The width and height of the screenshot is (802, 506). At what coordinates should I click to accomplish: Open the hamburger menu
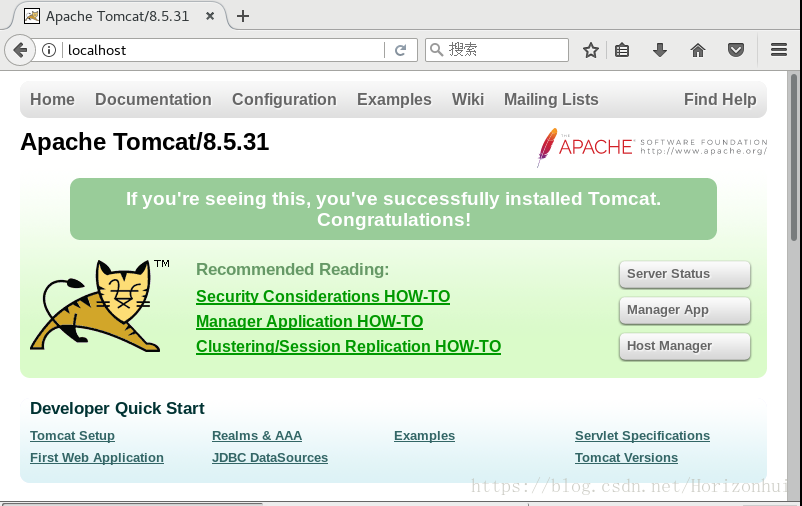click(778, 50)
